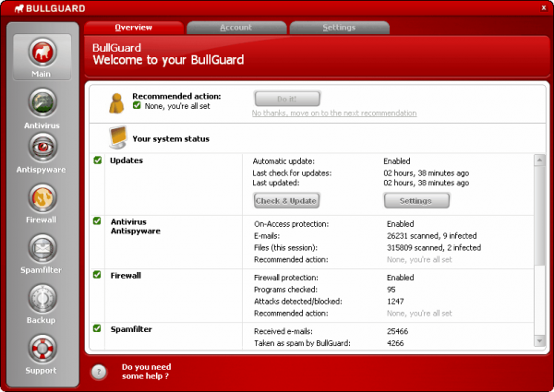Toggle the Firewall status checkbox
The width and height of the screenshot is (554, 392).
97,275
